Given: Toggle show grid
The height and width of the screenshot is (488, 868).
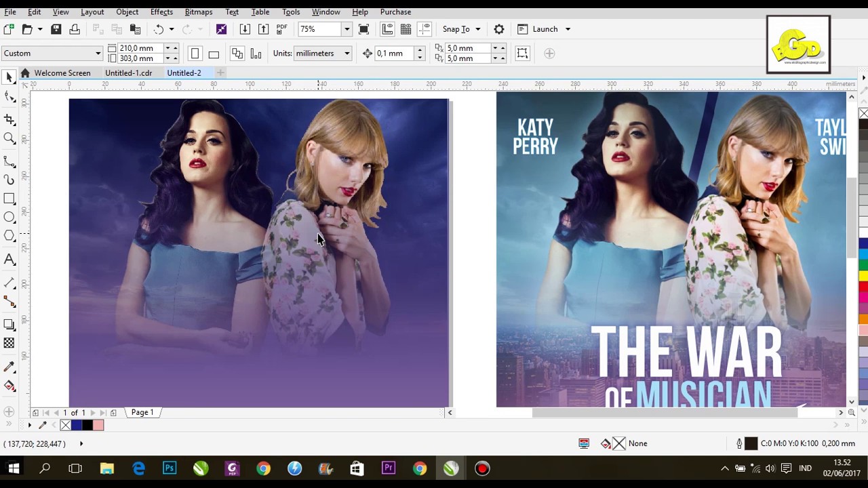Looking at the screenshot, I should click(406, 29).
